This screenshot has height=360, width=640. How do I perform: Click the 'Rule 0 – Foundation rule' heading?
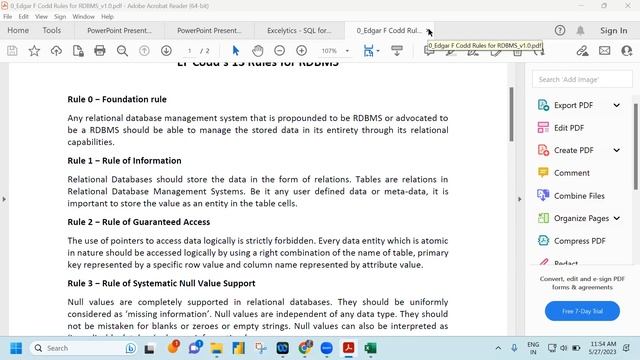[117, 99]
